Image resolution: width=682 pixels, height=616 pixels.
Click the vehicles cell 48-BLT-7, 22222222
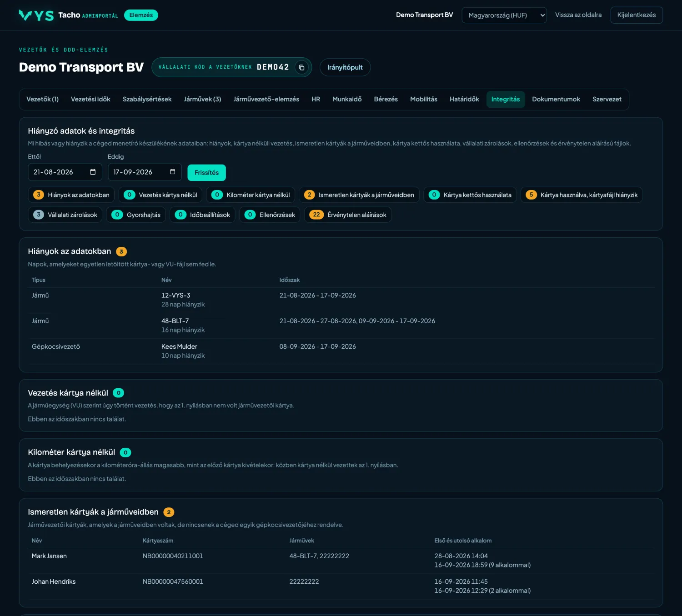pos(319,556)
